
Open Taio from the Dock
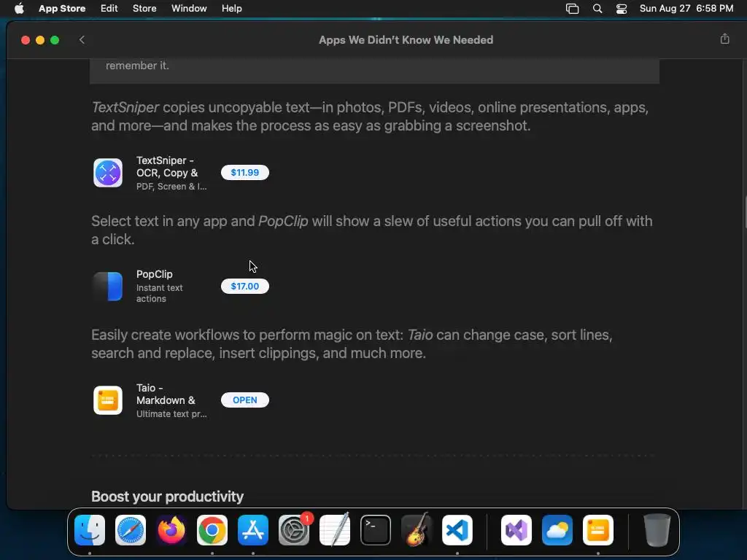[598, 530]
